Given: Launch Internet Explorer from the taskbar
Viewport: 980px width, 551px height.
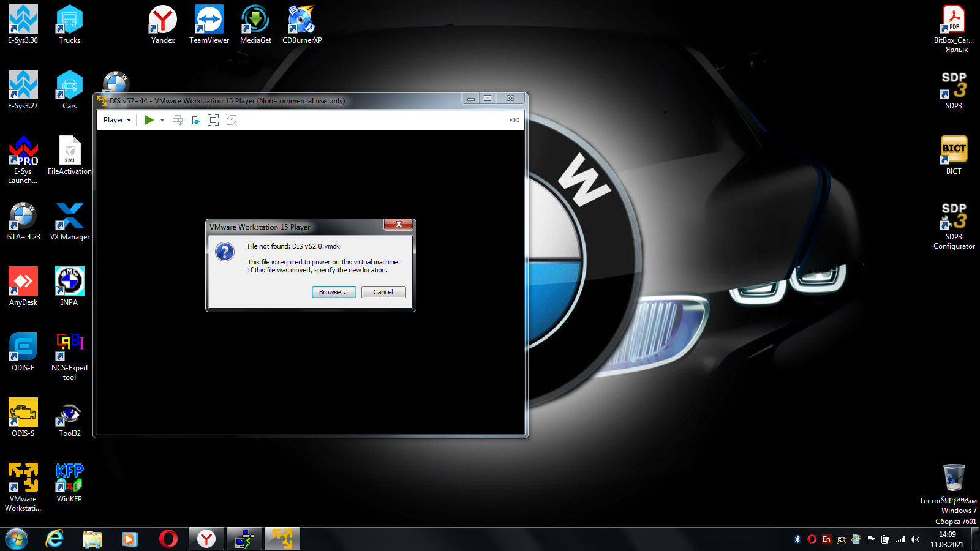Looking at the screenshot, I should tap(55, 539).
